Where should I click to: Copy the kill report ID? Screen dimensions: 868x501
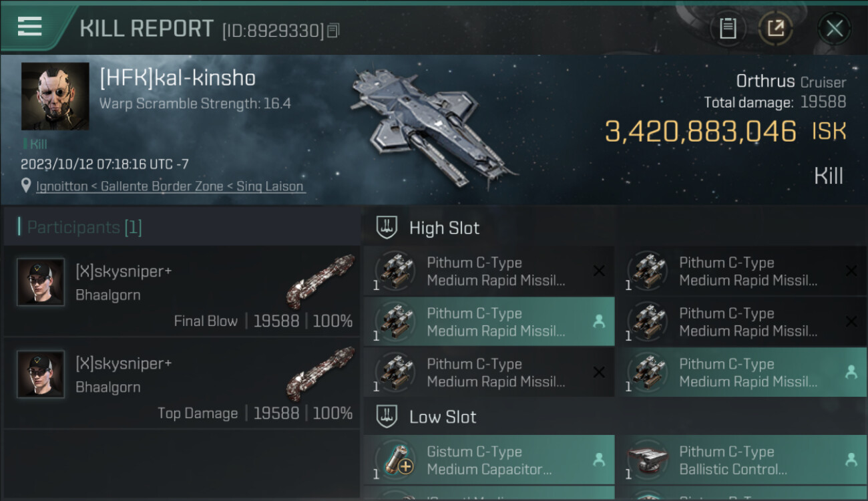pos(333,30)
